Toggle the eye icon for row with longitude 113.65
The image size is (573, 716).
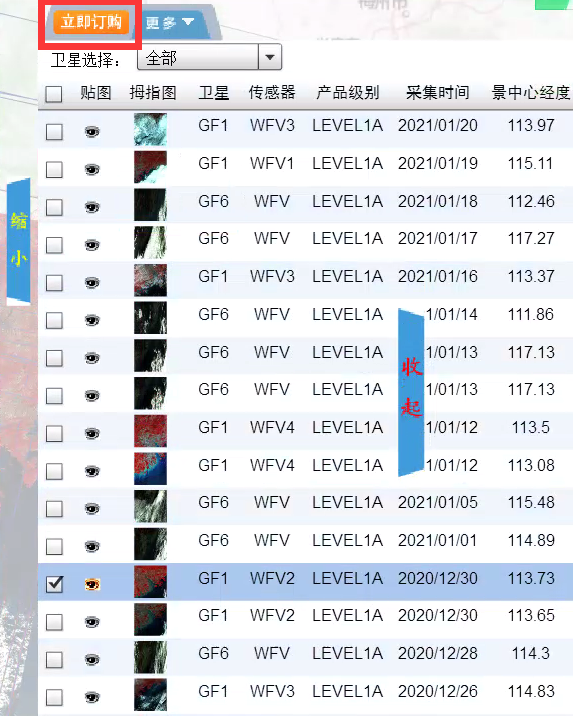click(x=92, y=622)
